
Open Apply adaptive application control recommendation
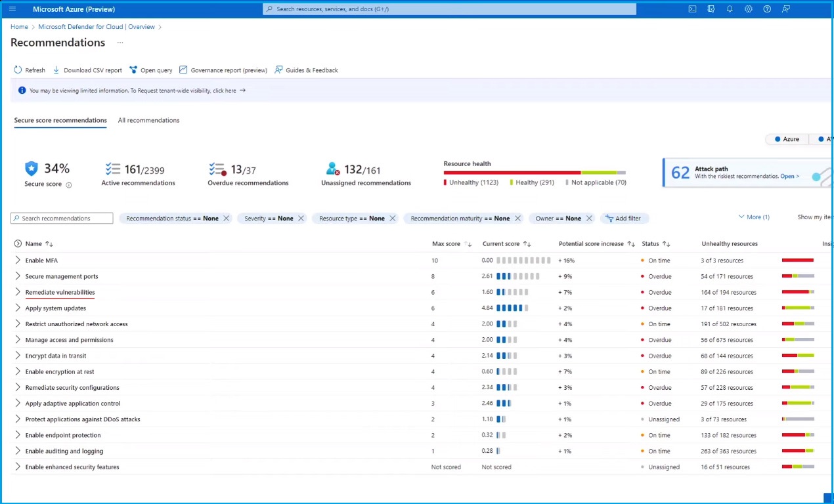click(x=73, y=404)
